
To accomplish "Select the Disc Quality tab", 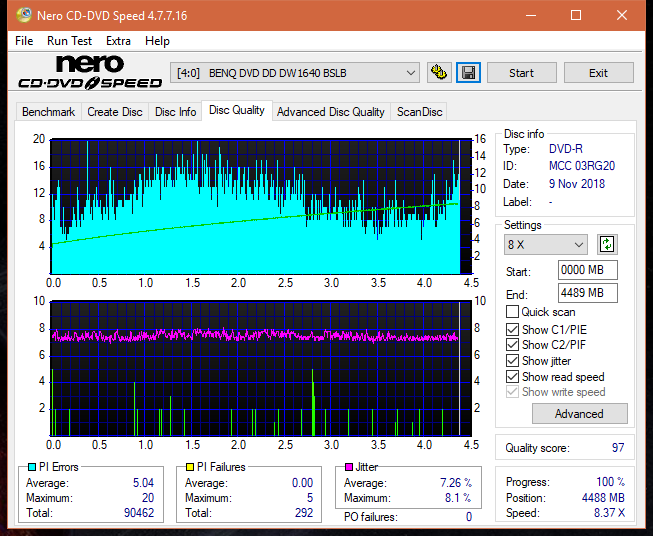I will [237, 110].
